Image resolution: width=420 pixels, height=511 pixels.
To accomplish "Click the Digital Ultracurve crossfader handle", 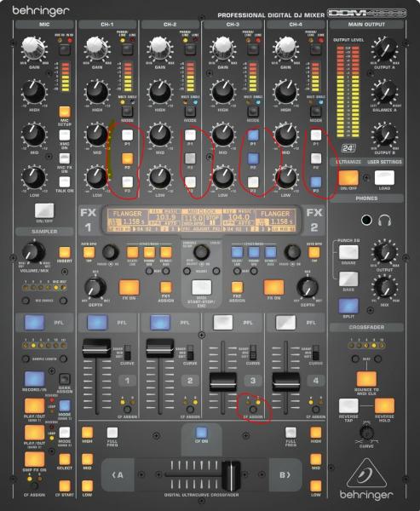I will click(231, 475).
